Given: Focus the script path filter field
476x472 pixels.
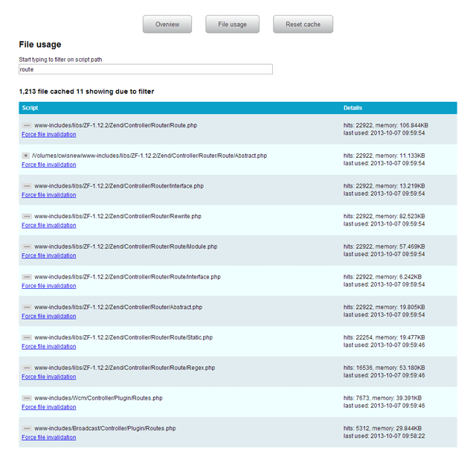Looking at the screenshot, I should click(x=146, y=69).
